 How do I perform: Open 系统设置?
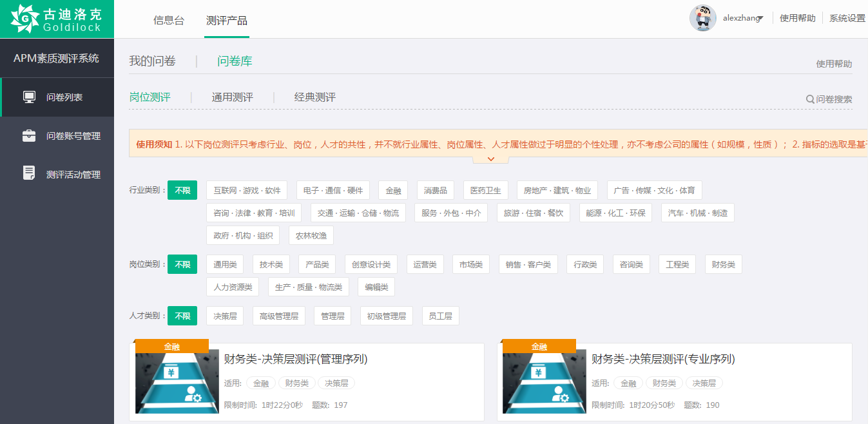tap(846, 18)
